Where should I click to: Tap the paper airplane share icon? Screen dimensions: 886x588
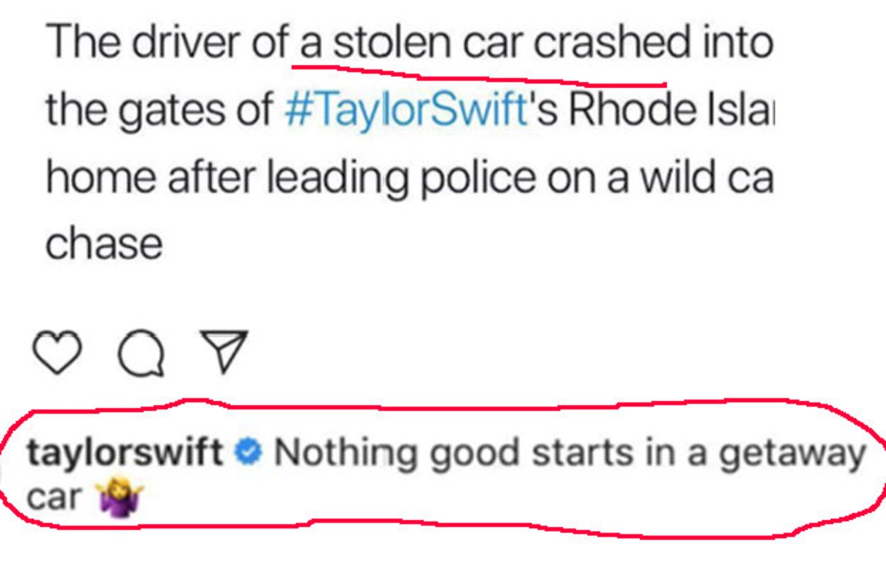(224, 351)
